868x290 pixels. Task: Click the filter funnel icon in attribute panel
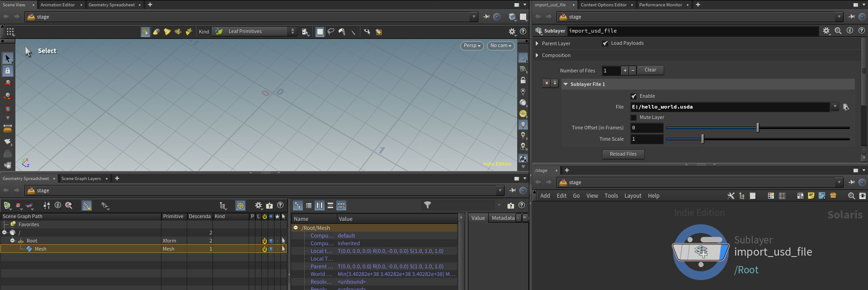tap(427, 205)
